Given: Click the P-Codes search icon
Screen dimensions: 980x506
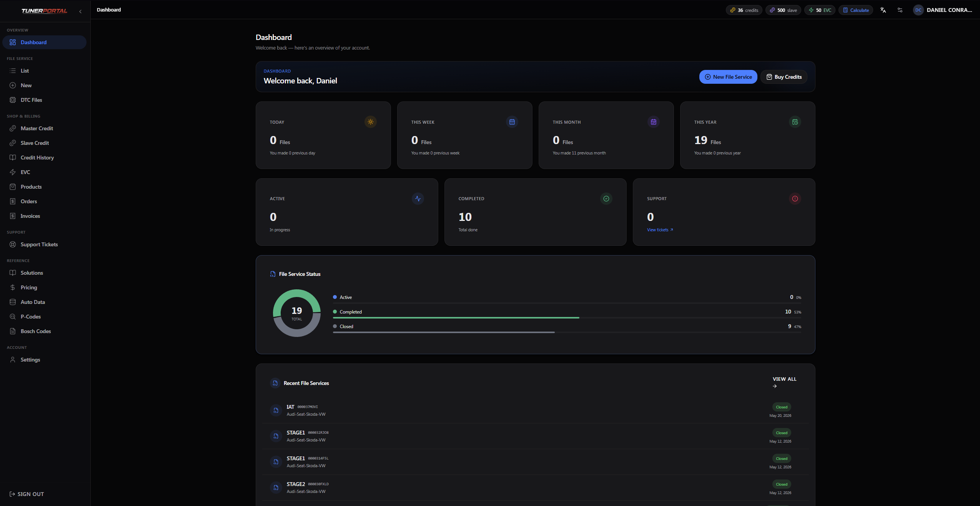Looking at the screenshot, I should point(13,317).
